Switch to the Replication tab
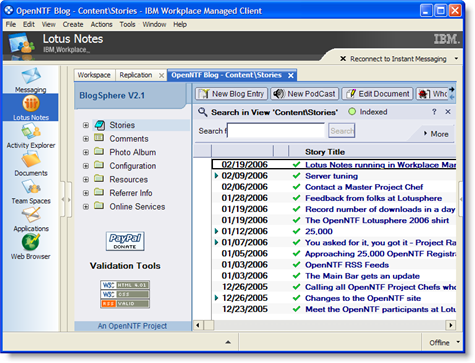 pos(136,75)
